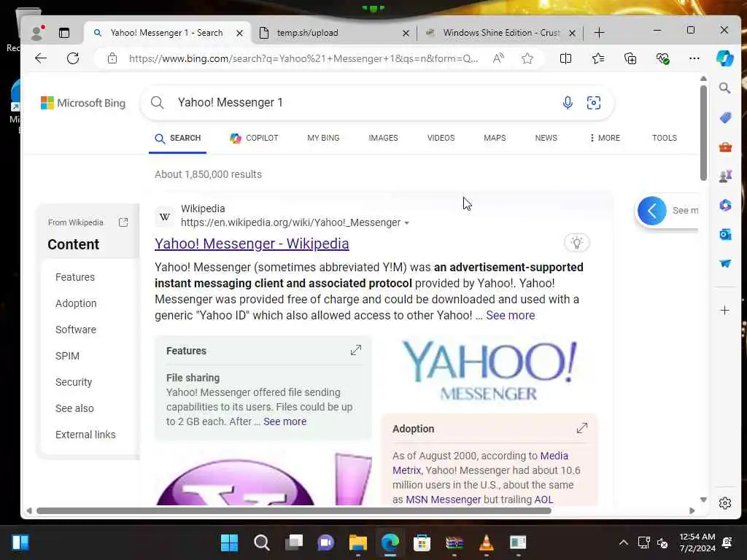This screenshot has height=560, width=747.
Task: Switch to temp.sh/upload browser tab
Action: 333,33
